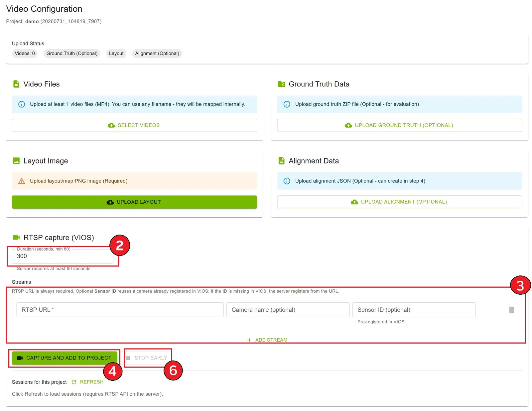Add another stream with Add Stream
The height and width of the screenshot is (411, 532).
pyautogui.click(x=267, y=340)
